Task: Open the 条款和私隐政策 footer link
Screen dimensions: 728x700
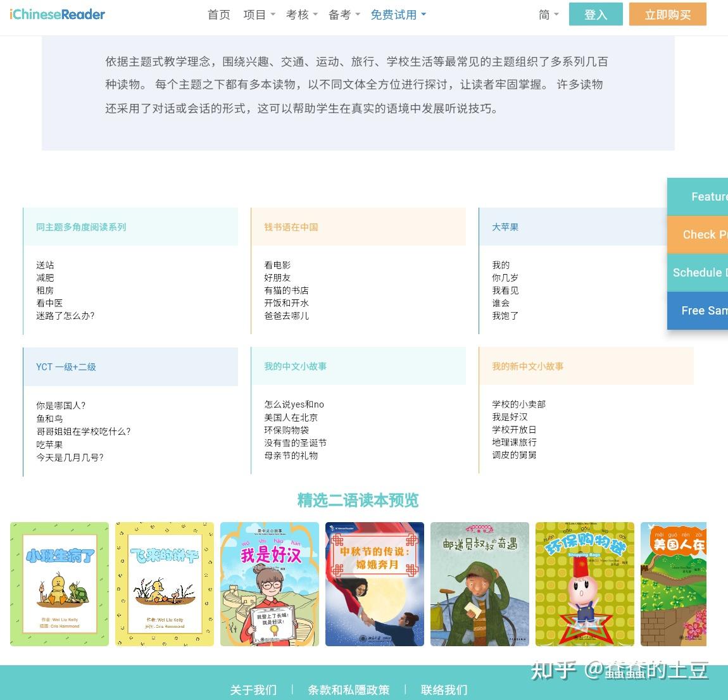Action: 348,690
